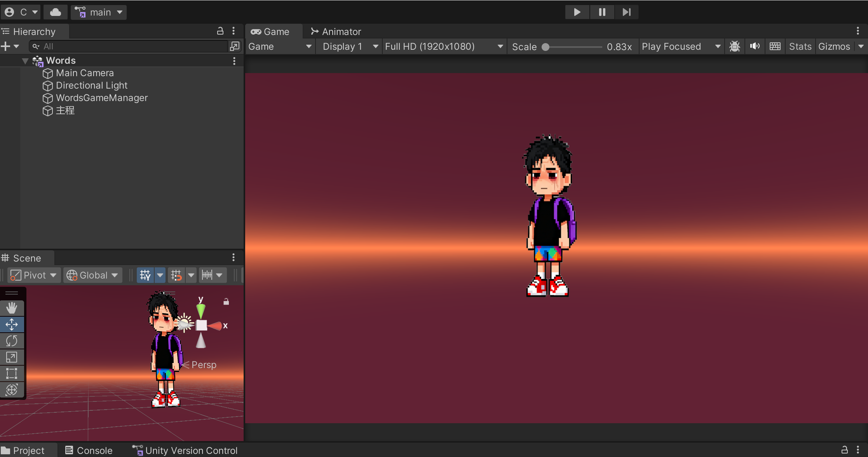Select the Hand view tool
This screenshot has width=868, height=457.
pos(12,308)
